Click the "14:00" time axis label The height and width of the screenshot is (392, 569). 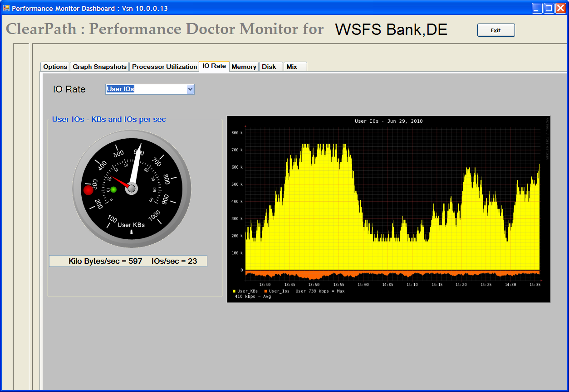click(x=363, y=285)
